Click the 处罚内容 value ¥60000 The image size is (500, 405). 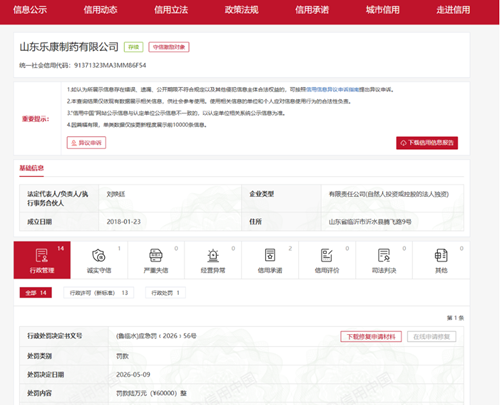pyautogui.click(x=151, y=393)
